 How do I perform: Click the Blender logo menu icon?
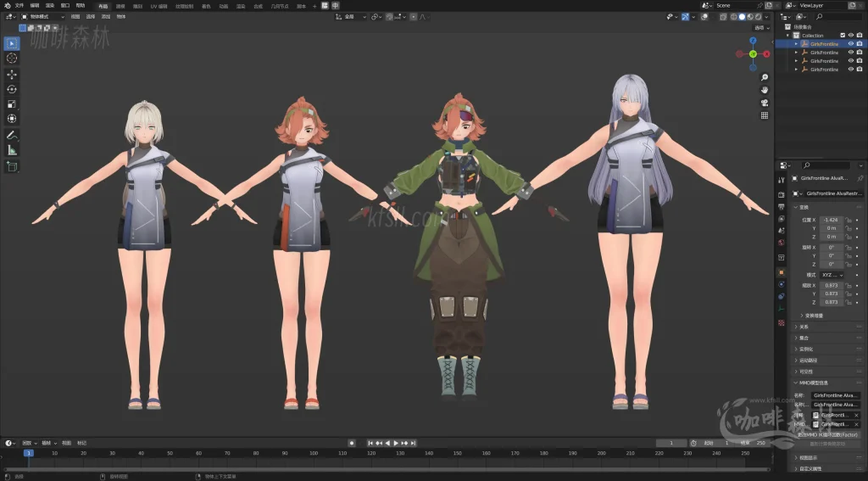[x=7, y=6]
